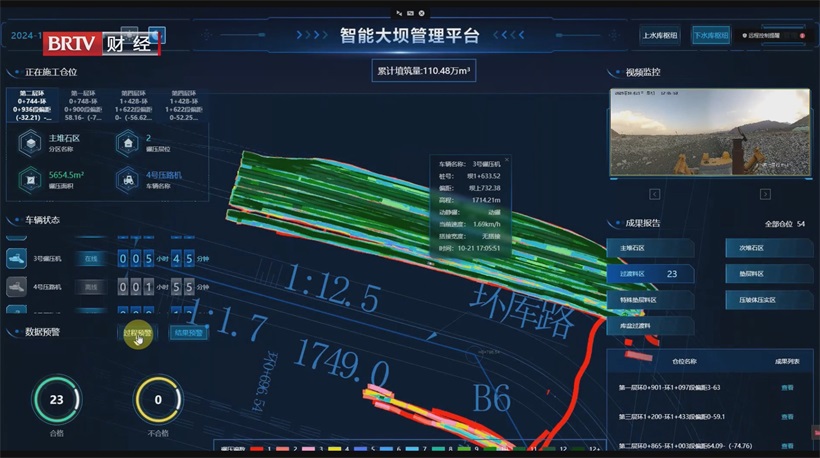Click the 在线 status badge for 3号碾压机
The image size is (820, 458).
pos(91,258)
